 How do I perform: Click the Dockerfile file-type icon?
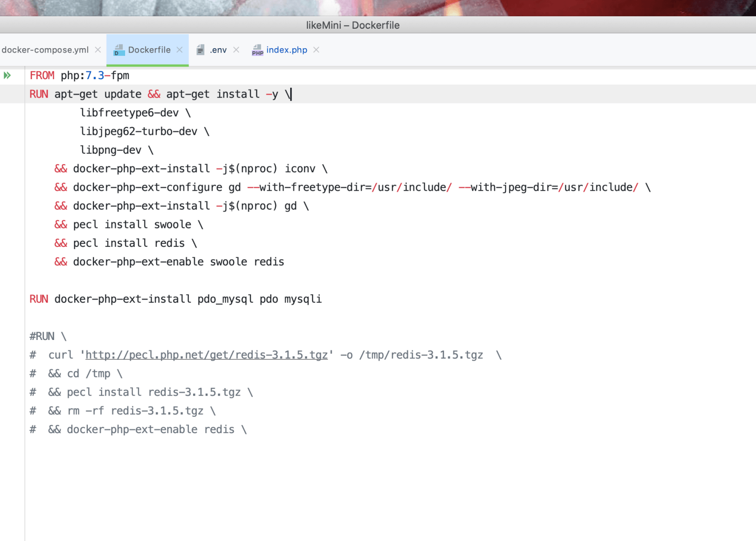(119, 50)
